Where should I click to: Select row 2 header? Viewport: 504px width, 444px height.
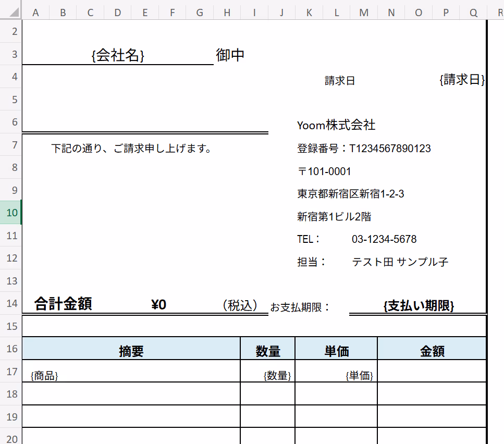[11, 31]
